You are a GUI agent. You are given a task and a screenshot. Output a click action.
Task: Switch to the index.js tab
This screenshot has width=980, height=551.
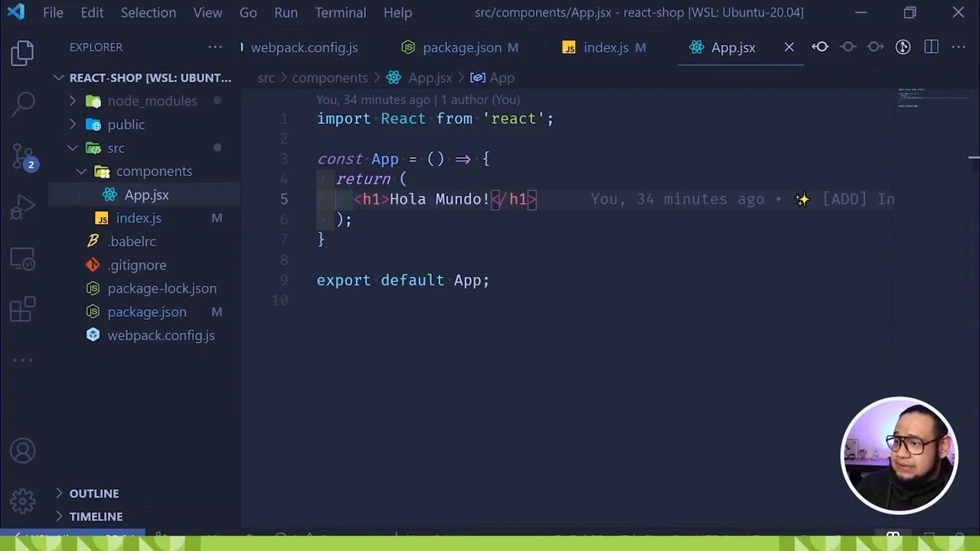(x=606, y=47)
